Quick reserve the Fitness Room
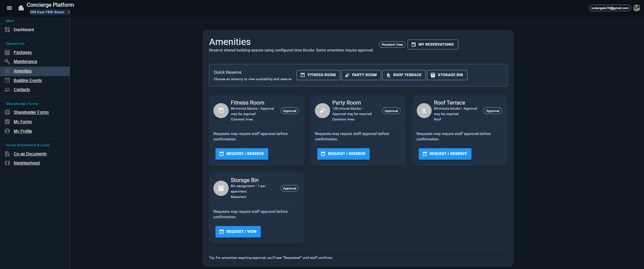644x269 pixels. 318,75
